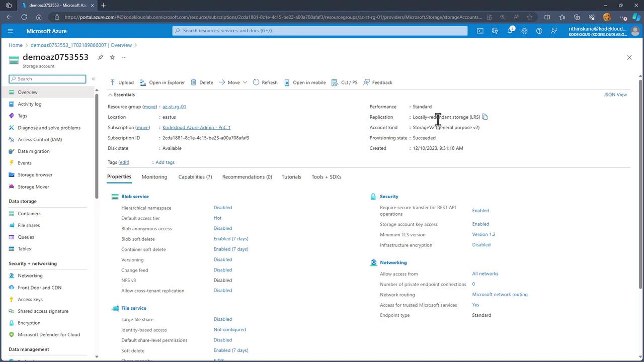
Task: Click the Access keys sidebar icon
Action: coord(12,300)
